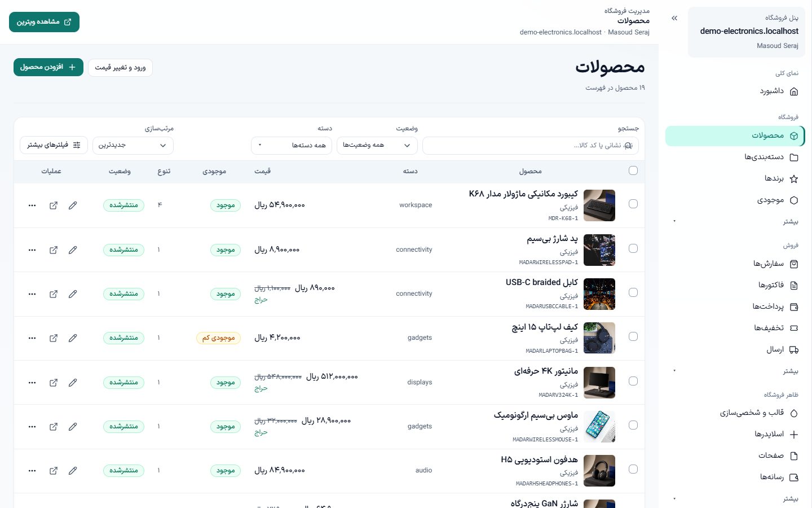Open رسانه‌ها in the sidebar

(x=735, y=477)
